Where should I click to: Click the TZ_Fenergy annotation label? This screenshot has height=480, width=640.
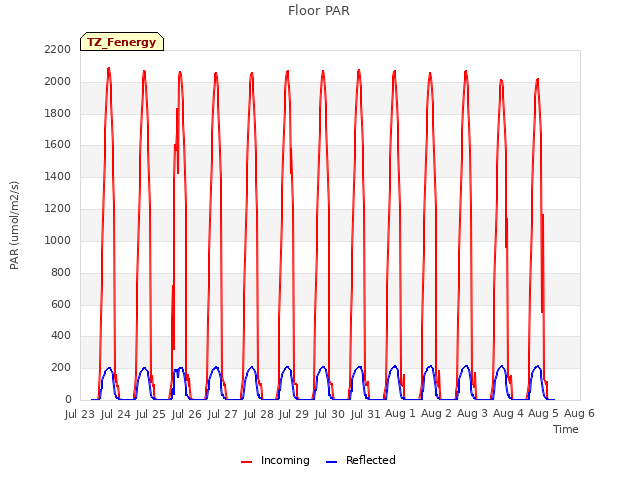(x=122, y=42)
